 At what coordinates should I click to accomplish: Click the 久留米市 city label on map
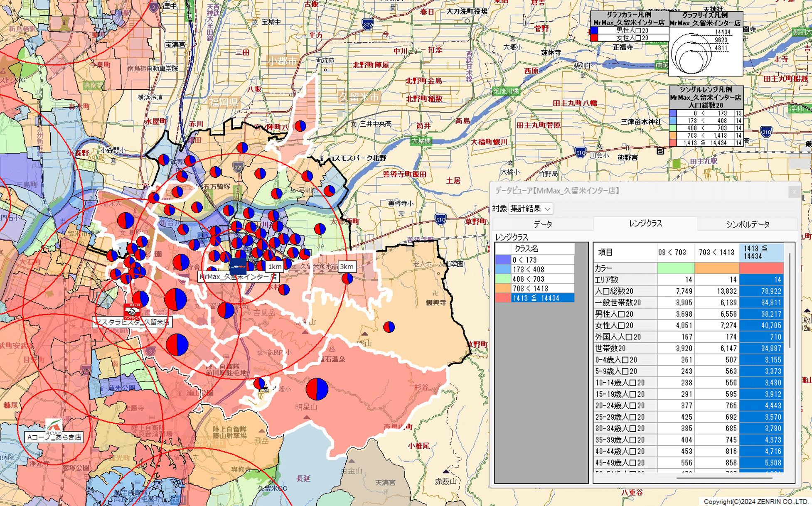[x=359, y=97]
